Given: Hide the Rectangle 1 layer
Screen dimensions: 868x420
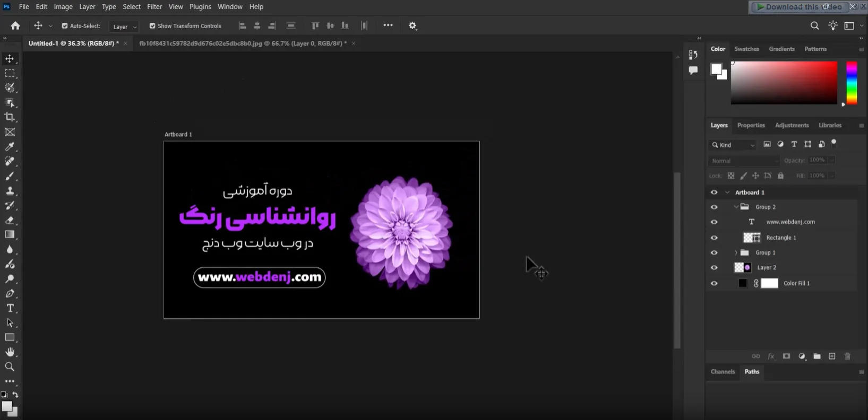Looking at the screenshot, I should click(x=714, y=238).
